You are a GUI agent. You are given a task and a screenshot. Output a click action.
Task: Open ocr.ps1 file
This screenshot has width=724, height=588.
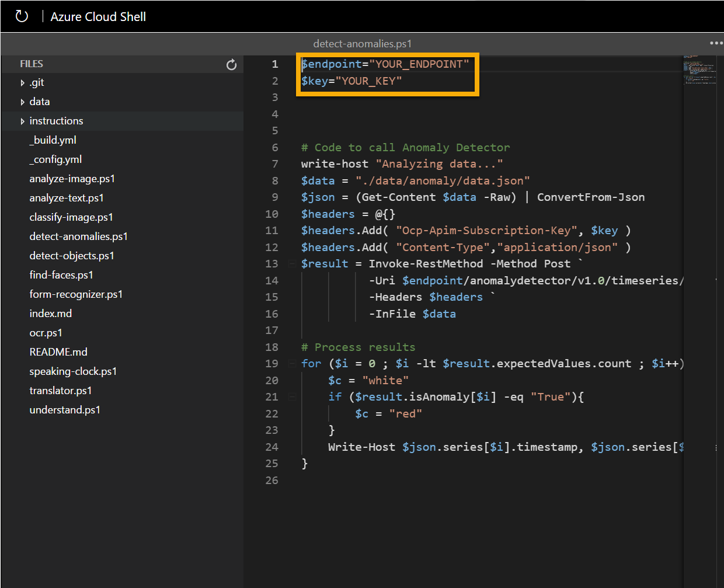(x=46, y=333)
